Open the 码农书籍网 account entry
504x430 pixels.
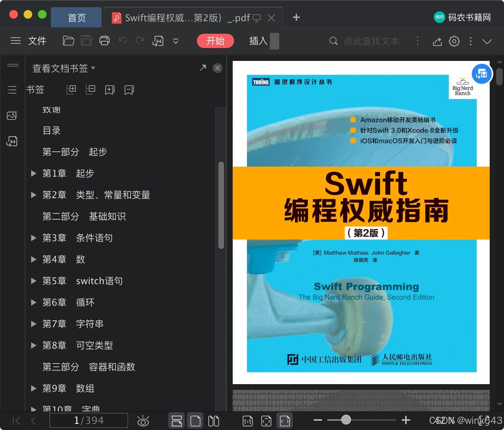[462, 17]
